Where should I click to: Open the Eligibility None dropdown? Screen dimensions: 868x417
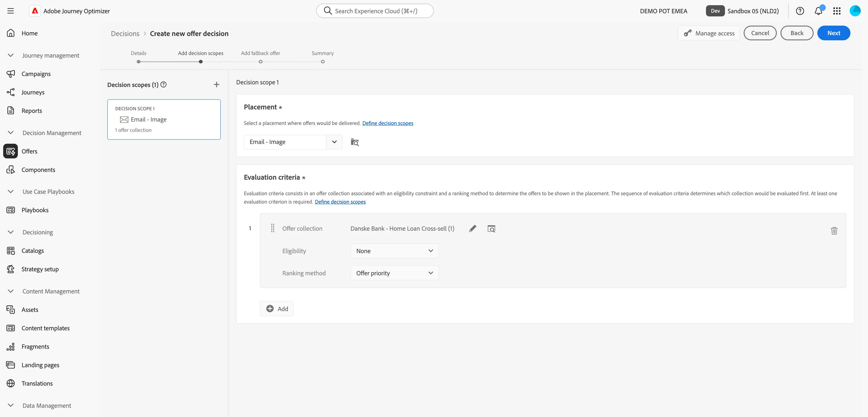(x=394, y=251)
